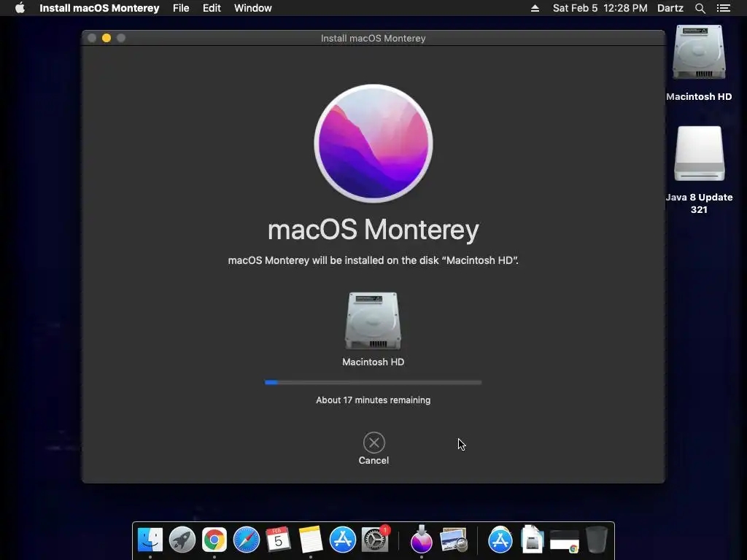This screenshot has width=747, height=560.
Task: Open the Window menu
Action: click(x=253, y=8)
